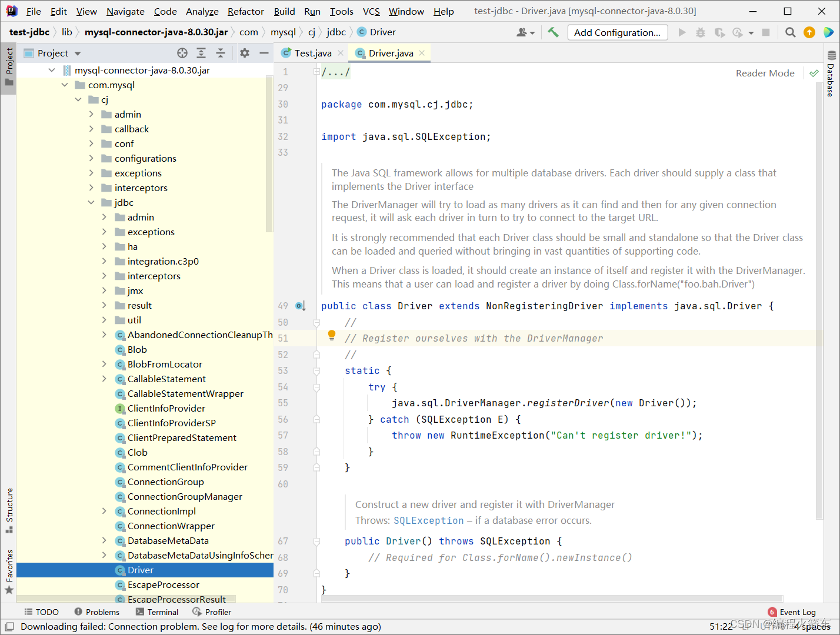Open the VCS menu
840x635 pixels.
click(x=371, y=11)
